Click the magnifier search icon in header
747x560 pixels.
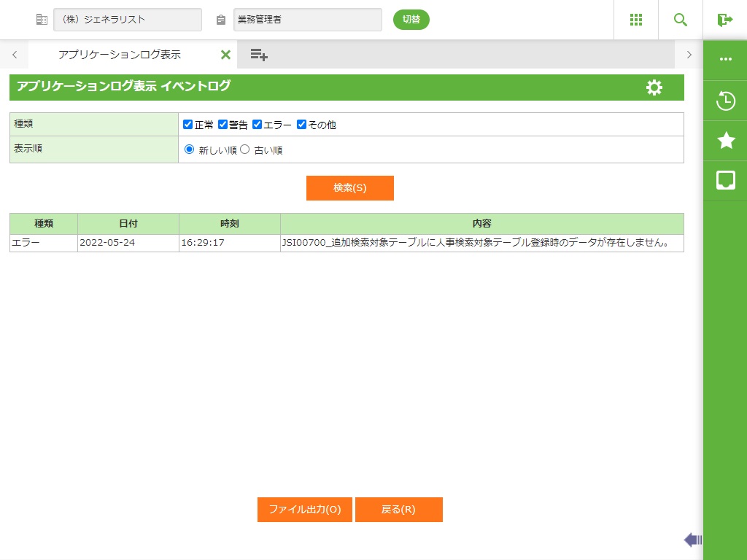click(x=681, y=20)
